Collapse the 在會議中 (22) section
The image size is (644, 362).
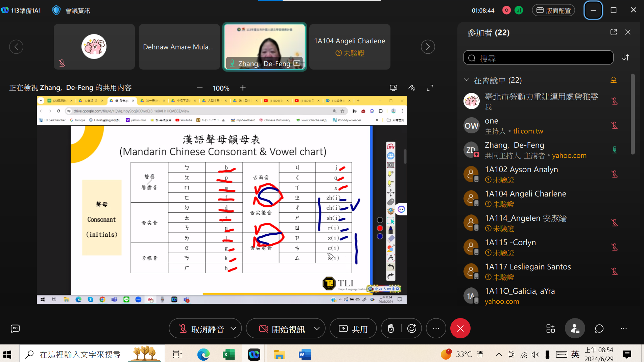[x=467, y=80]
